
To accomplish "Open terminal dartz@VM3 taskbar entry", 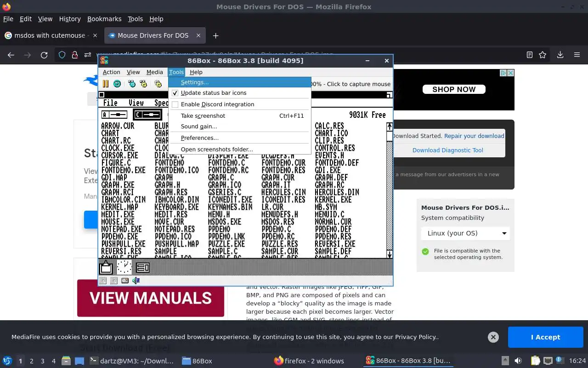I will (133, 361).
